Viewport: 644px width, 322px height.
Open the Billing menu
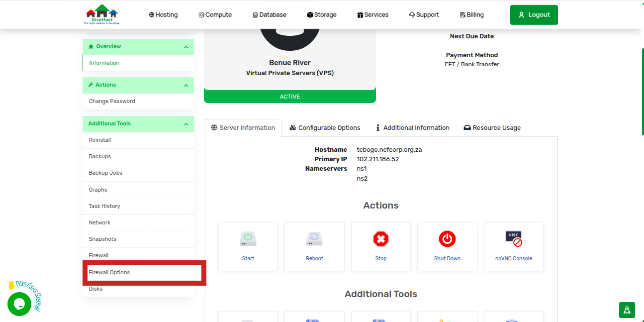[471, 14]
